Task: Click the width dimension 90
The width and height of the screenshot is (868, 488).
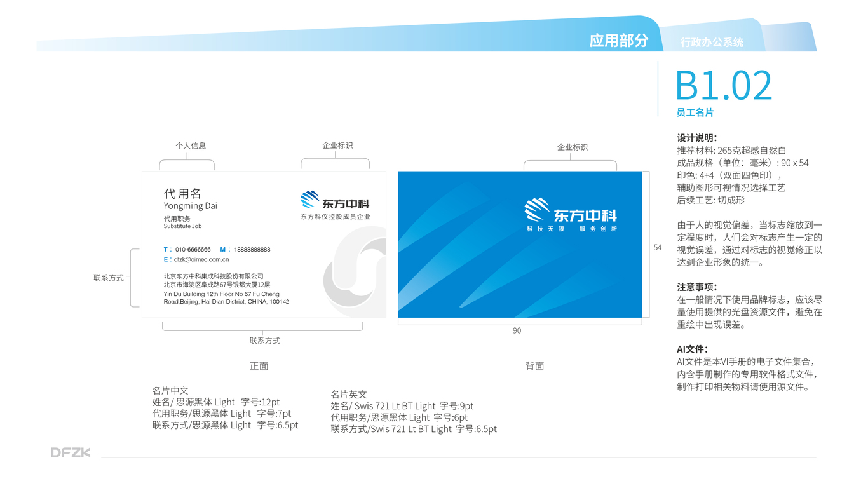Action: [x=517, y=330]
